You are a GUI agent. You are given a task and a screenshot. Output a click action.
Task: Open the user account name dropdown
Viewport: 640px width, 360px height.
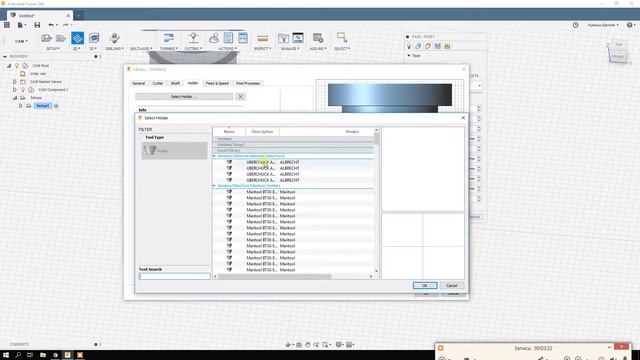tap(603, 25)
